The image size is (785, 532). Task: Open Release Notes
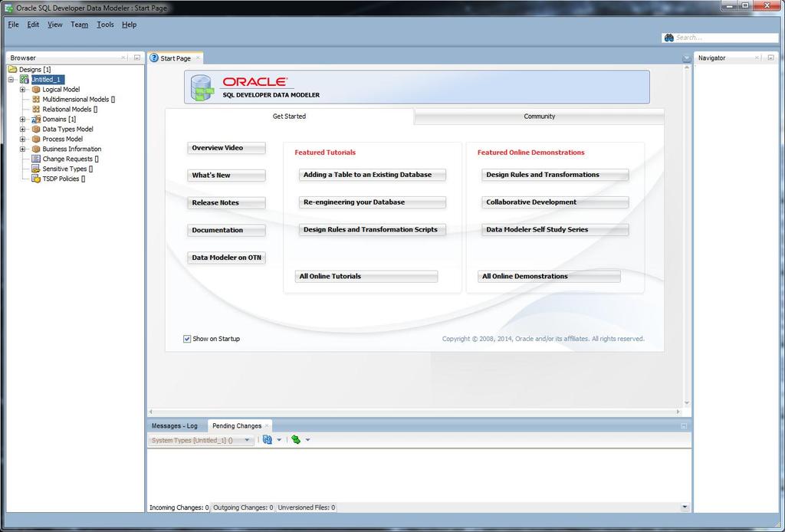(226, 202)
